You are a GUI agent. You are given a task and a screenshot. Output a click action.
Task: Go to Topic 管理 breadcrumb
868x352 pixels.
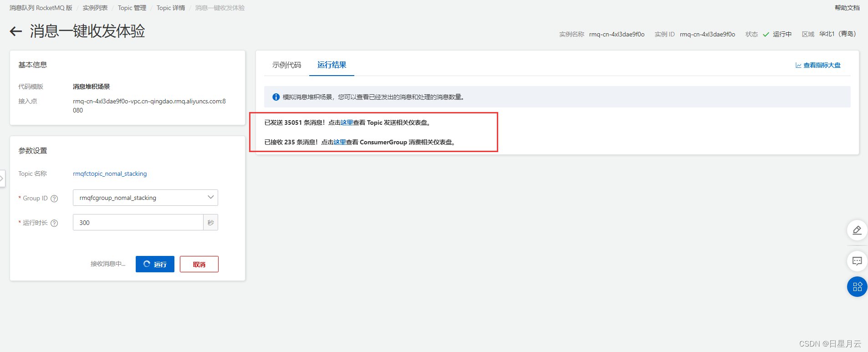132,8
